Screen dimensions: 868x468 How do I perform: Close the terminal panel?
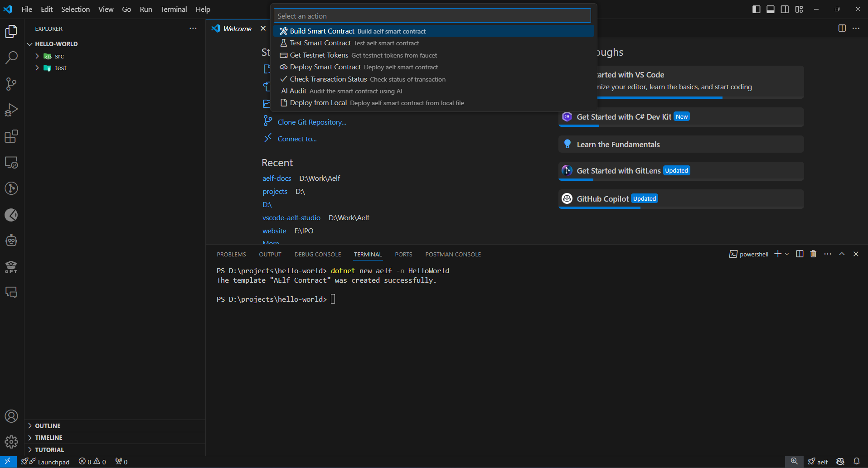point(856,254)
